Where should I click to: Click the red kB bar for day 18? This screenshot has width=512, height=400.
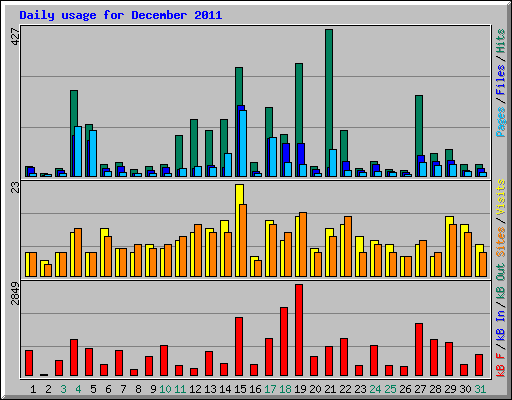(284, 342)
